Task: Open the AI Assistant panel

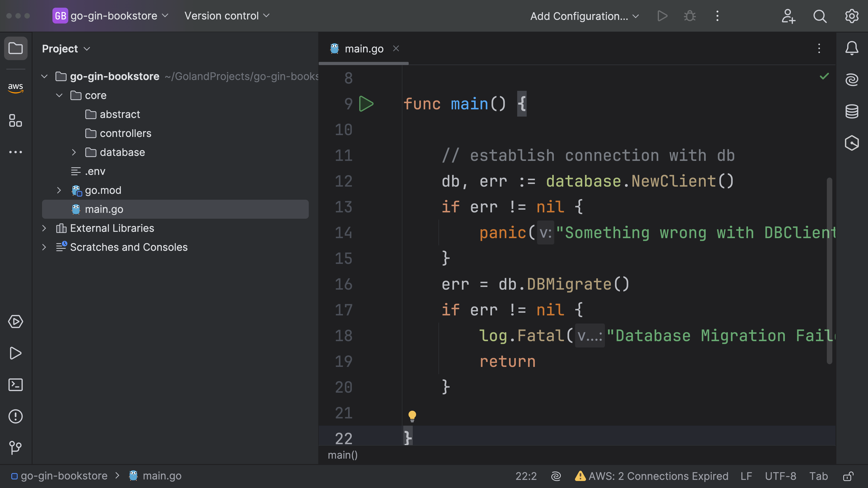Action: point(852,80)
